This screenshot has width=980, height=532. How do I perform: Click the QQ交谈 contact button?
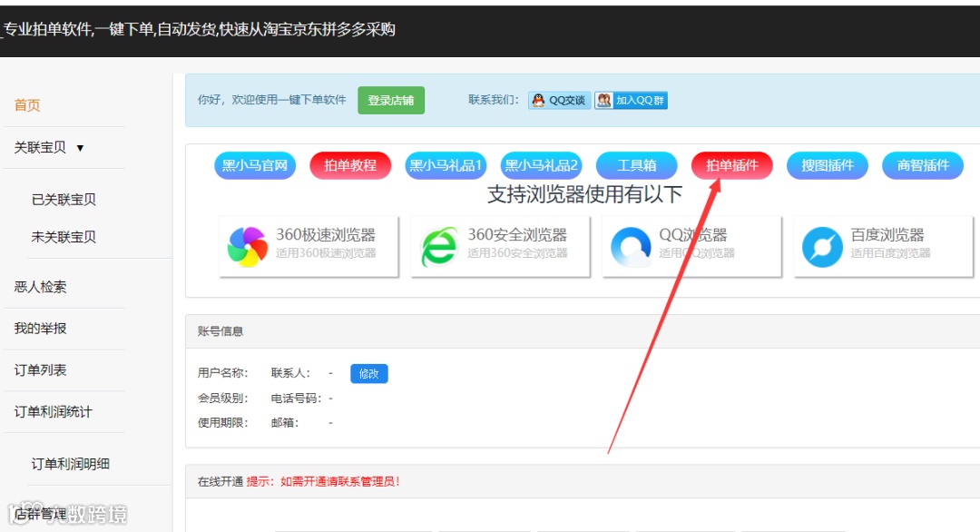(x=559, y=100)
